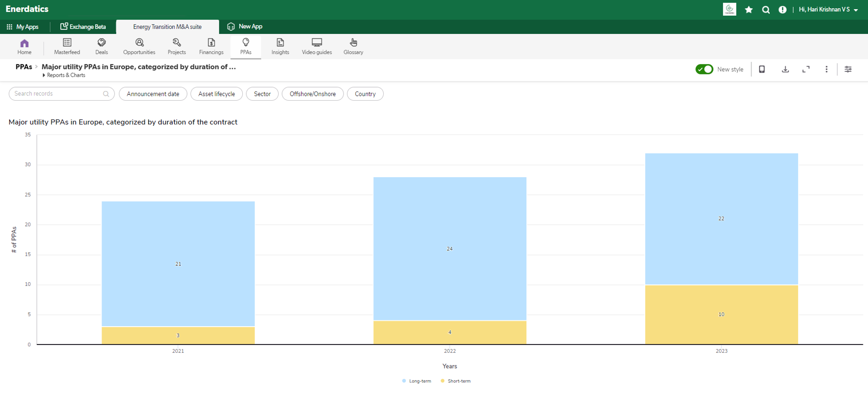Click the PPAs breadcrumb link

24,67
